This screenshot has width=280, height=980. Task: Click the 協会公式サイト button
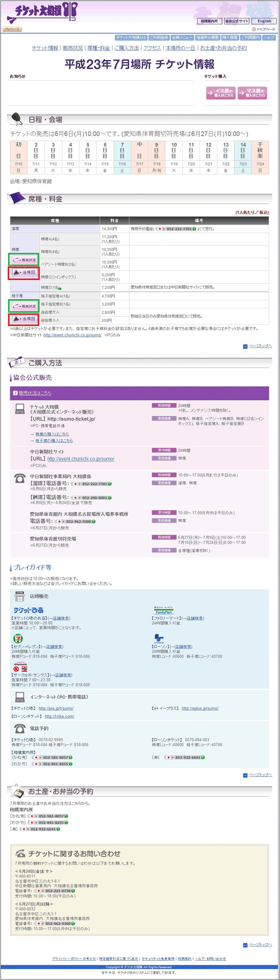click(237, 21)
